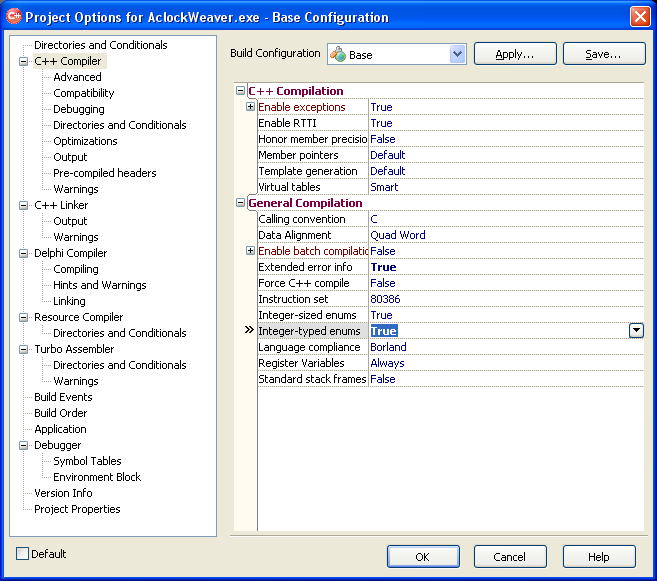This screenshot has height=581, width=657.
Task: Select Output under C++ Linker
Action: tap(70, 221)
